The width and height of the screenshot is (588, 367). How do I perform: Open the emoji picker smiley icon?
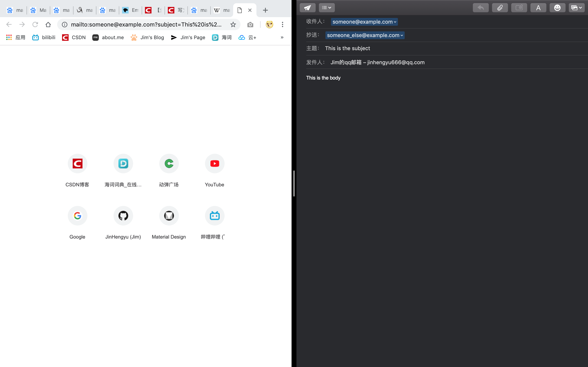(x=557, y=8)
